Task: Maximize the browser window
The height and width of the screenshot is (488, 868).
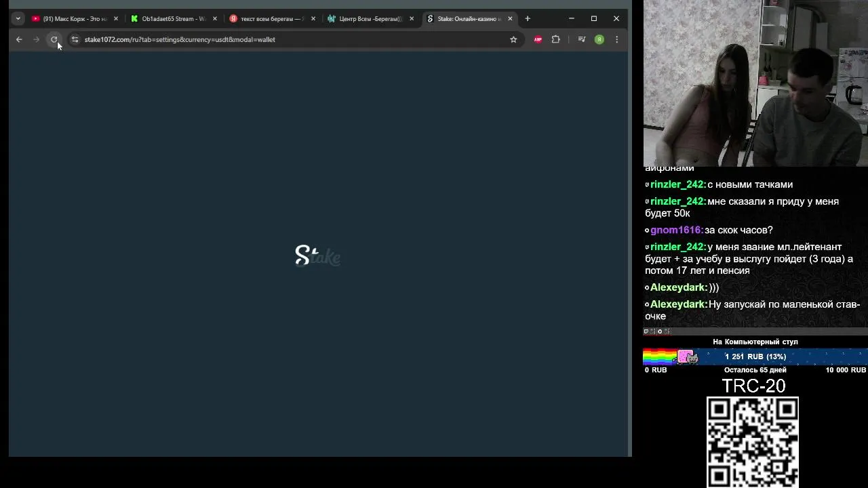Action: pyautogui.click(x=593, y=19)
